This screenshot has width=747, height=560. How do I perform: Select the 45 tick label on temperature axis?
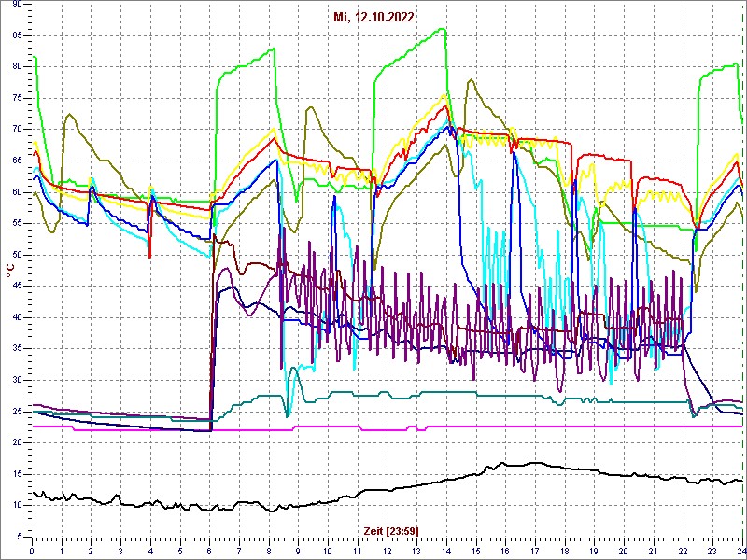(17, 287)
